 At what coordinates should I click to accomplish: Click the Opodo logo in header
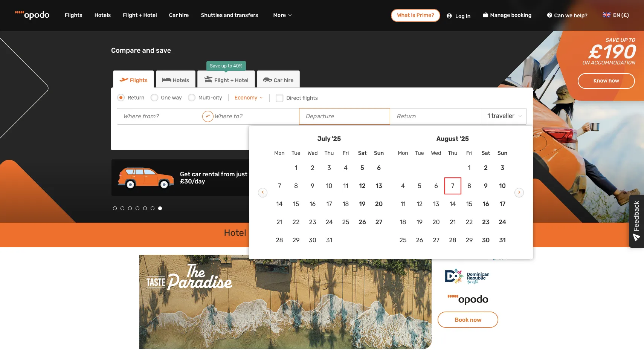pyautogui.click(x=32, y=15)
